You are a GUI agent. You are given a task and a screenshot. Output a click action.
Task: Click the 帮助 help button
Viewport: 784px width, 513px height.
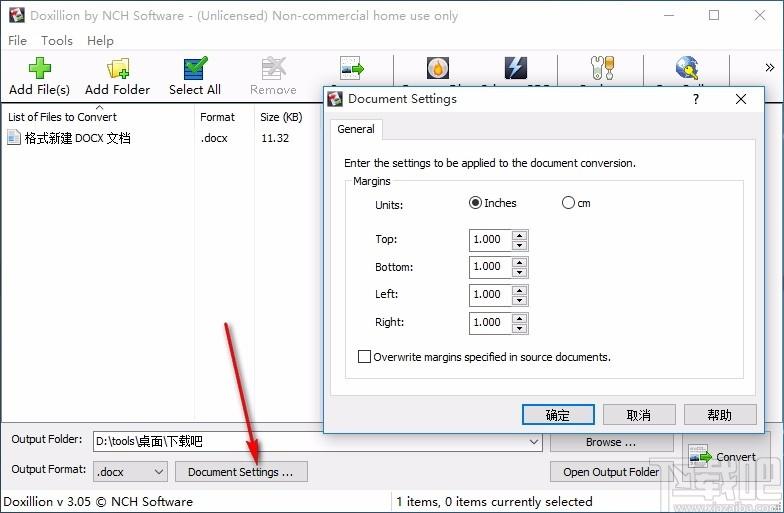click(x=720, y=415)
